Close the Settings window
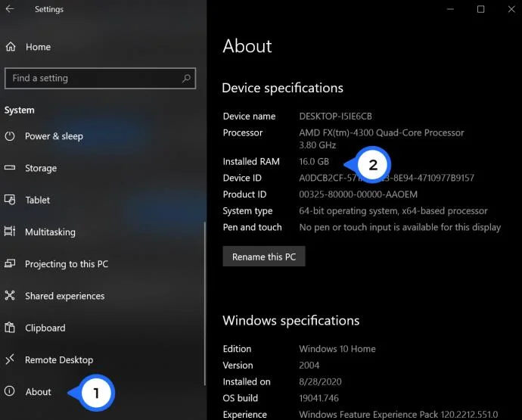The height and width of the screenshot is (420, 522). (511, 9)
